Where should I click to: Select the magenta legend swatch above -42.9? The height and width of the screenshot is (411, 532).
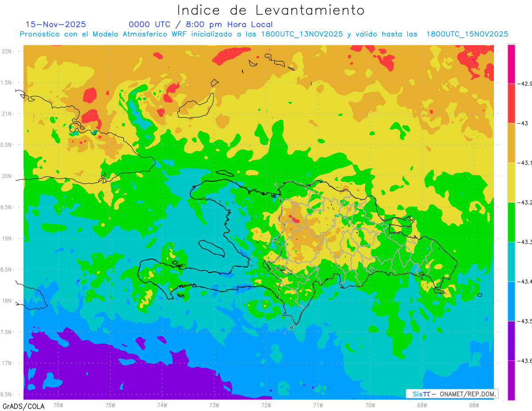(511, 64)
